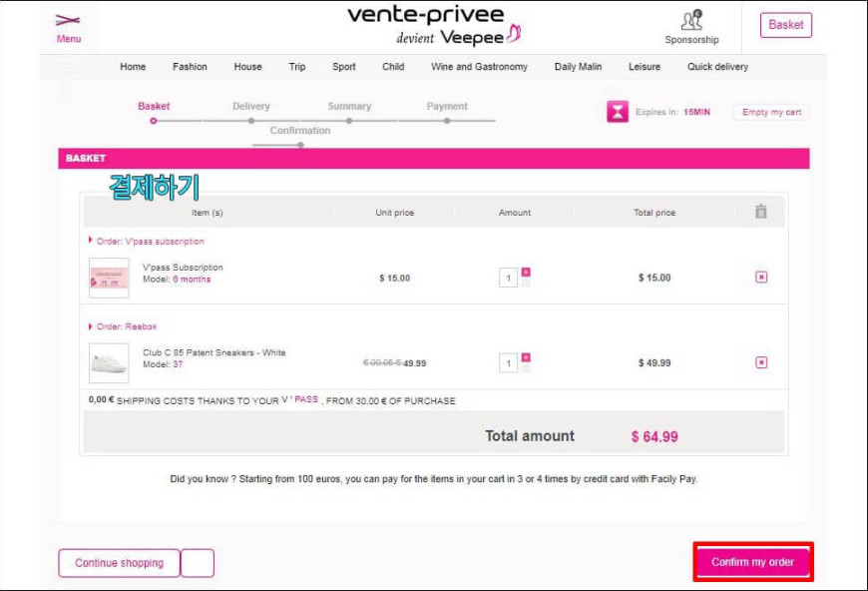Remove V'pass Subscription from basket

(761, 277)
